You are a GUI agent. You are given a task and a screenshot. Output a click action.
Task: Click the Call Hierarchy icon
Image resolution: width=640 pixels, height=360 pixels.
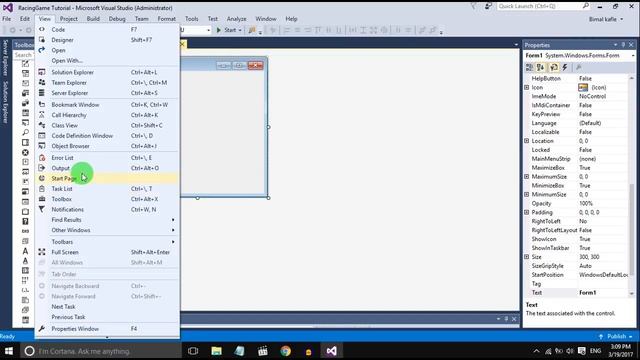point(42,115)
